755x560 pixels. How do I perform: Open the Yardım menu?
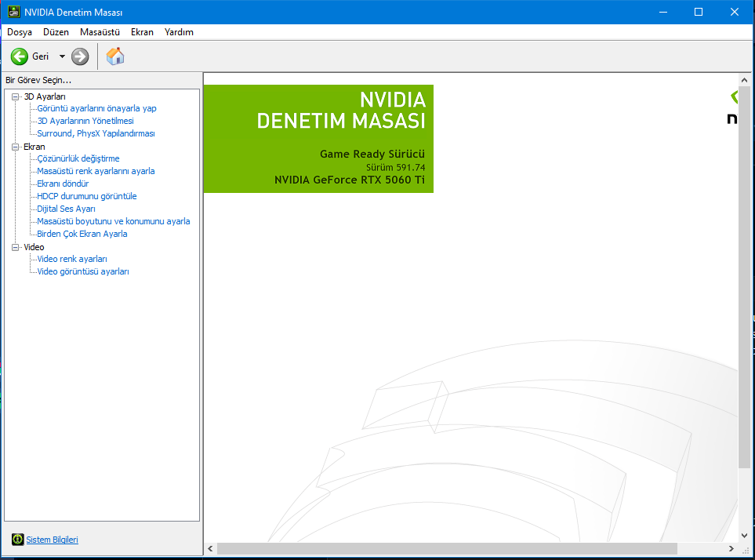coord(179,32)
